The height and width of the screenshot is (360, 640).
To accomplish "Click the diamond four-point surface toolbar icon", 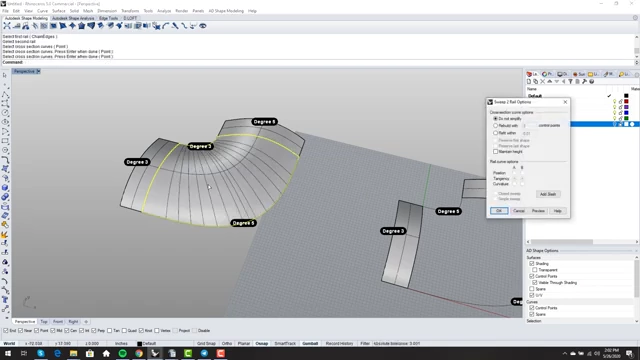I will (72, 26).
